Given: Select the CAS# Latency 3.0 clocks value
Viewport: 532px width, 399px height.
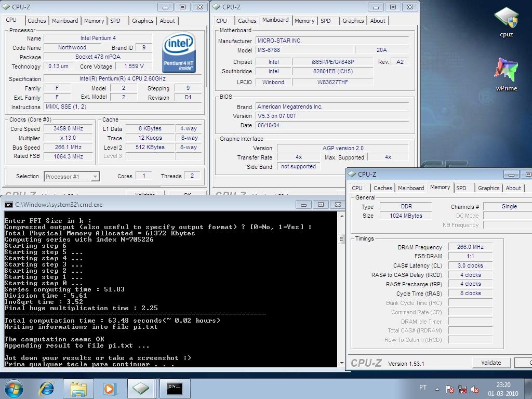Looking at the screenshot, I should pyautogui.click(x=470, y=265).
